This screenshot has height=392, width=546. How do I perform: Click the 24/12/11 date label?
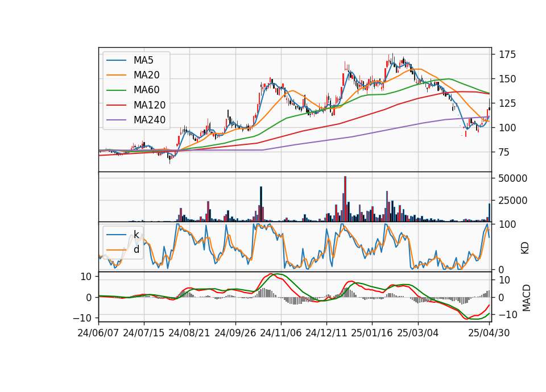(326, 333)
